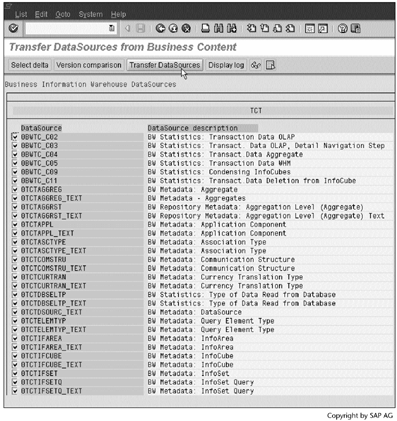
Task: Toggle checkbox for 0TCTDBSELTP
Action: coord(14,294)
